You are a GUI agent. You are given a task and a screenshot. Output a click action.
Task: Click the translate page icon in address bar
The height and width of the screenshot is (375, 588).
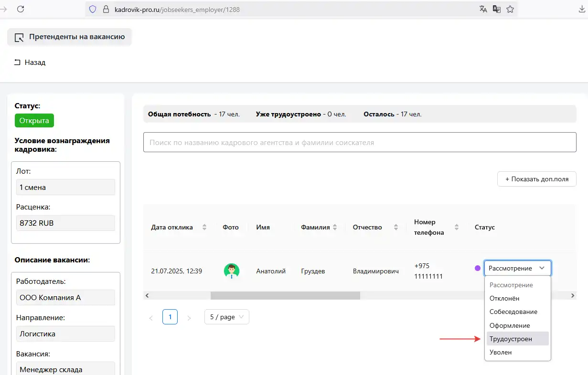tap(483, 9)
